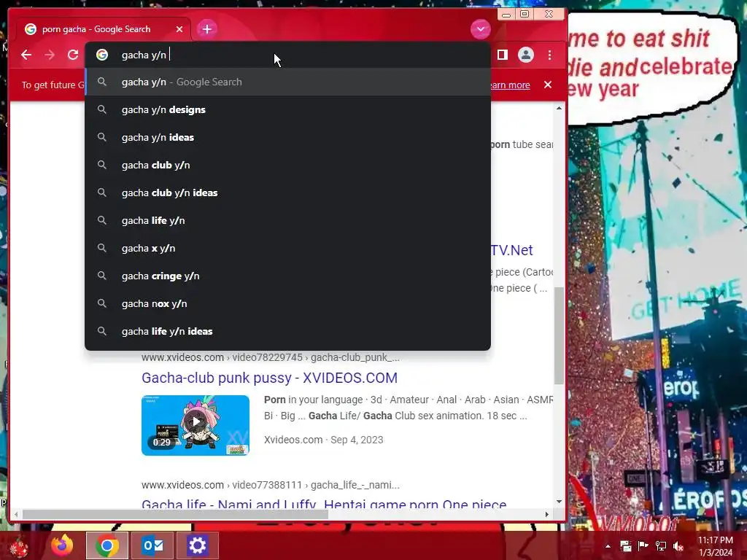Click the horizontal scrollbar right arrow
The image size is (747, 560).
547,514
